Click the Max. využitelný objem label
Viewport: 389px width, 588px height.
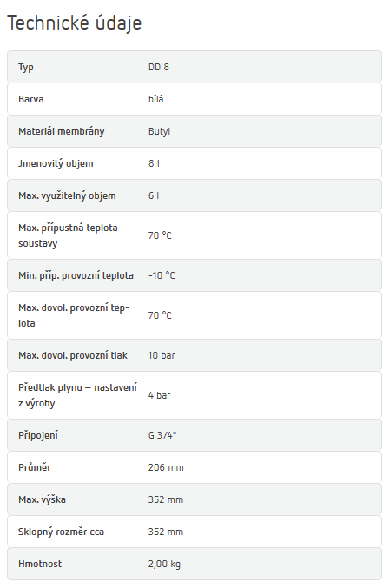coord(67,195)
